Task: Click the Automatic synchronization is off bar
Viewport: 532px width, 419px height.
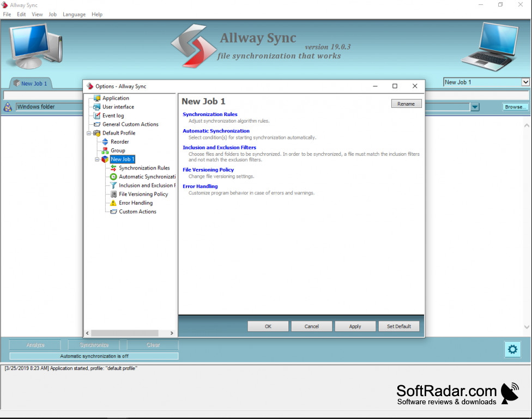Action: pos(94,356)
